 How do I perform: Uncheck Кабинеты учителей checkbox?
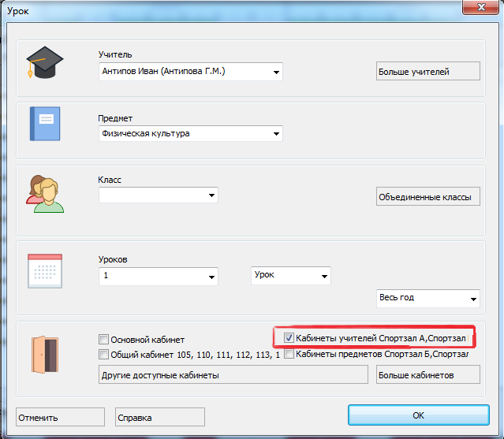[x=289, y=338]
